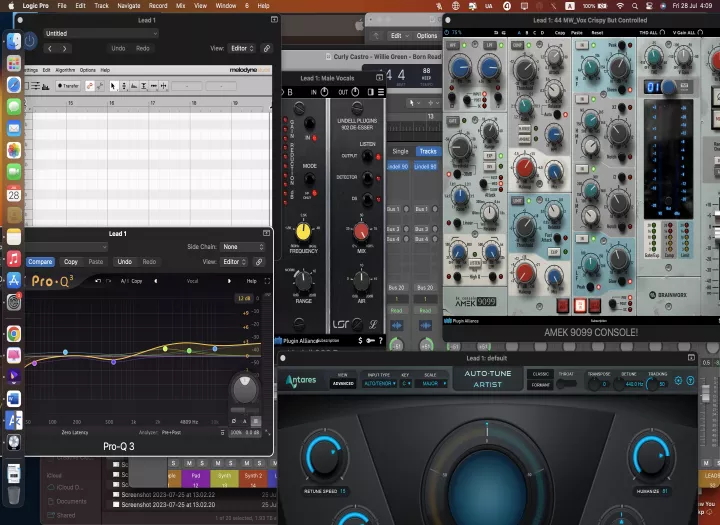Image resolution: width=720 pixels, height=525 pixels.
Task: Go to the next Pro-Q 3 preset arrow
Action: click(x=229, y=281)
